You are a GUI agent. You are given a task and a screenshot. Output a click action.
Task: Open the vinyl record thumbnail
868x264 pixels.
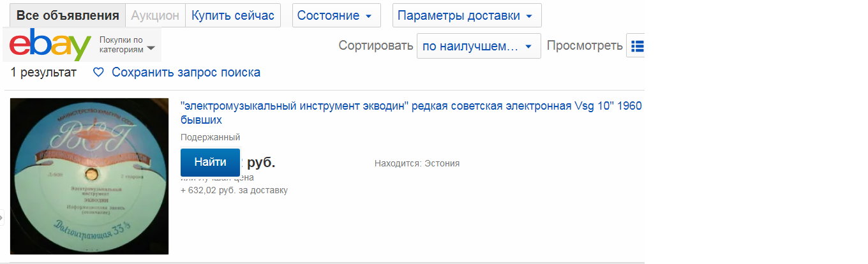click(89, 176)
